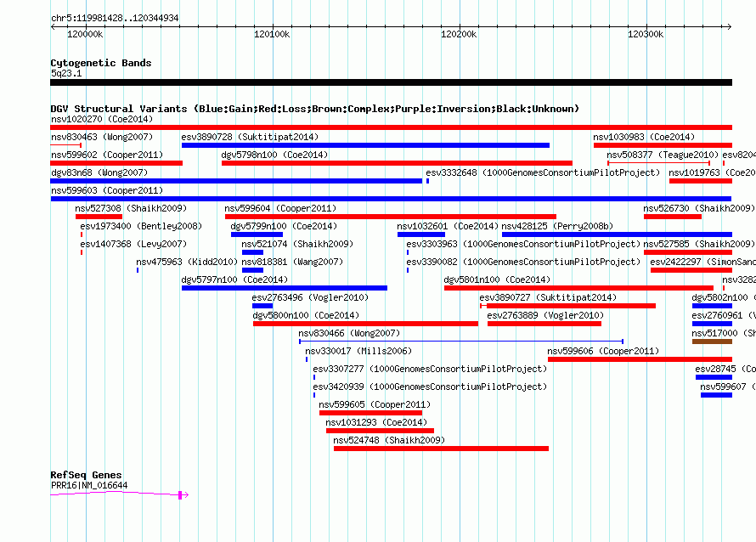The image size is (756, 542).
Task: Open the PRR16|NM_016644 gene label
Action: tap(89, 486)
